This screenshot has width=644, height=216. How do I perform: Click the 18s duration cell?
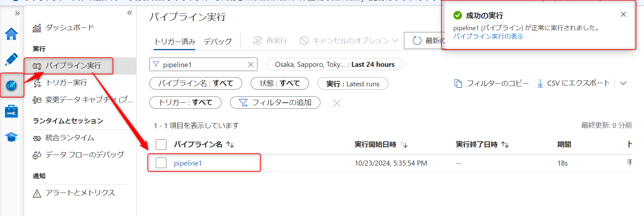click(x=563, y=163)
